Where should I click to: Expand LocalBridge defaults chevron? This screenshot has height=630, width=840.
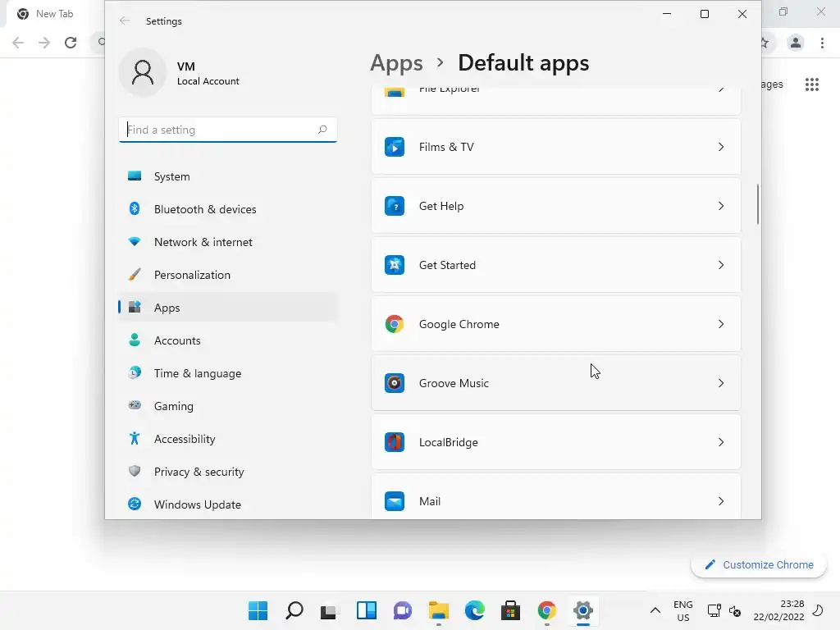point(721,442)
